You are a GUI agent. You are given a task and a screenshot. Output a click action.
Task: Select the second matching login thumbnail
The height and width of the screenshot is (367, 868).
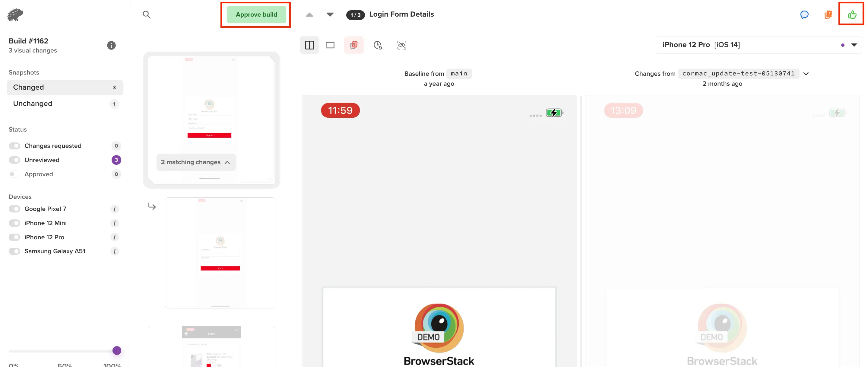tap(220, 253)
